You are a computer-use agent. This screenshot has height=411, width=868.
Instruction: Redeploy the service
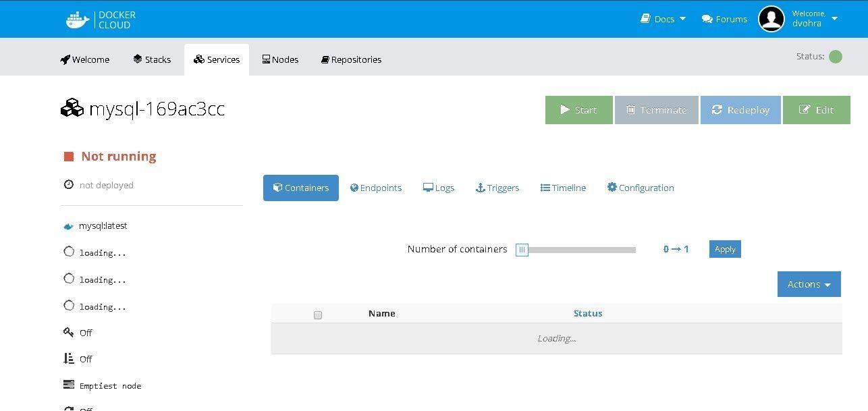point(740,110)
